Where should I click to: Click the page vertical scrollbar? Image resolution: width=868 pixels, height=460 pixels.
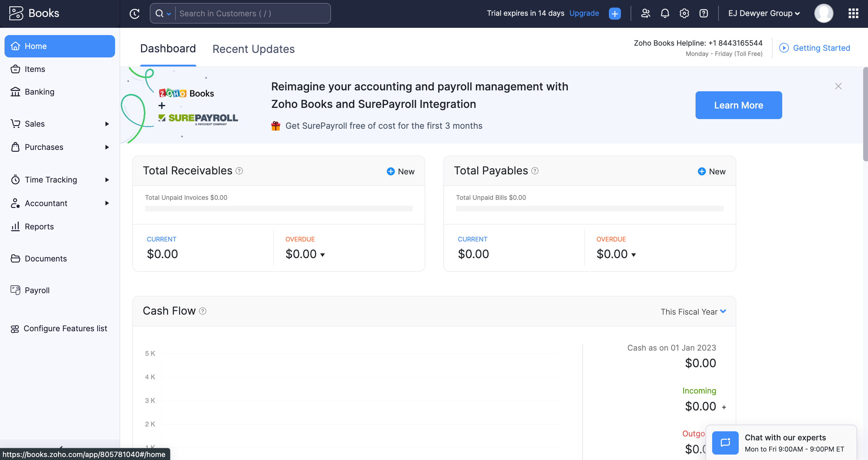pyautogui.click(x=865, y=115)
